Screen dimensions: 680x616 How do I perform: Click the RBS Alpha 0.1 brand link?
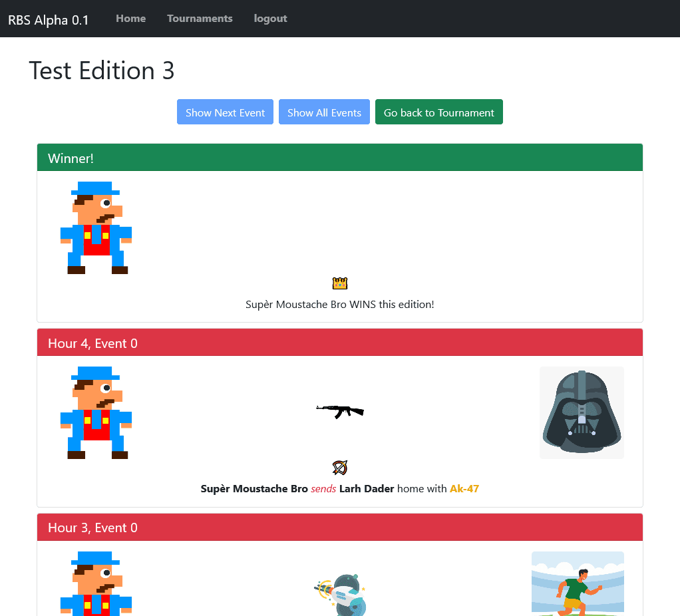click(x=48, y=20)
